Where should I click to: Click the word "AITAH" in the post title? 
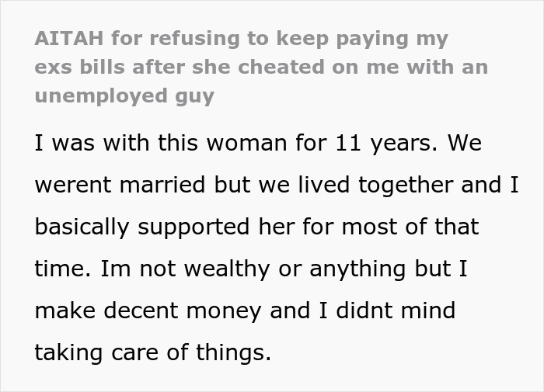(64, 38)
